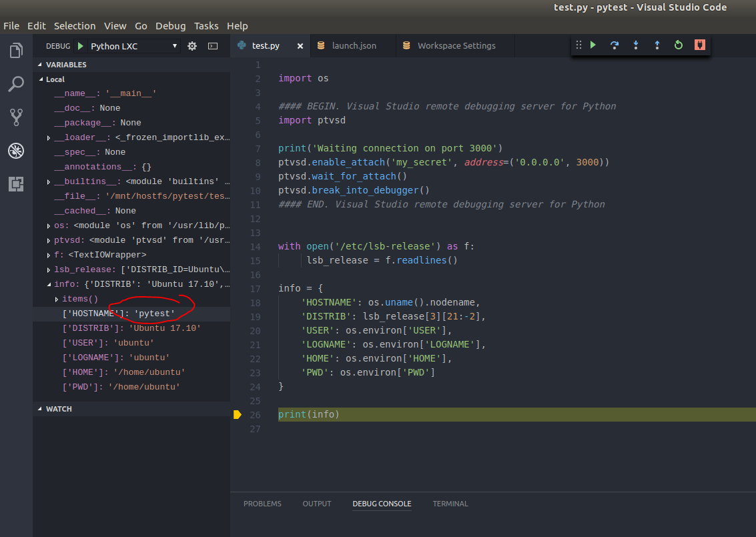
Task: Select the __package__: None variable
Action: tap(131, 123)
